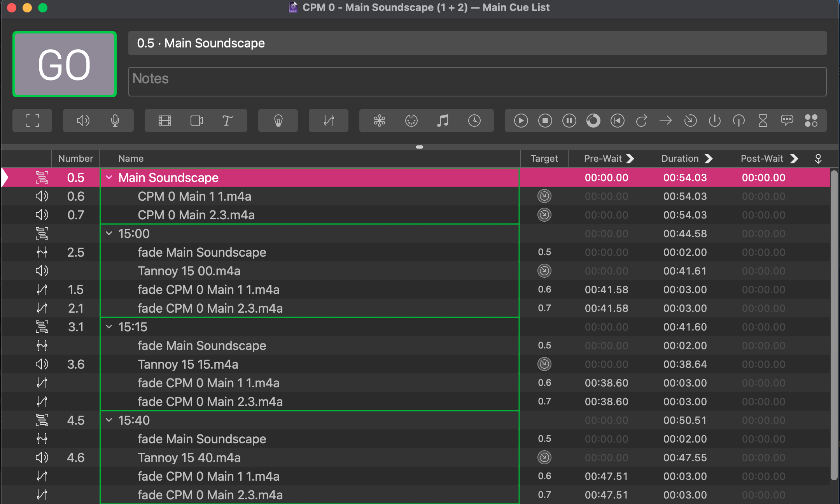Select the 'Tannoy 15 15.m4a' cue name
The height and width of the screenshot is (504, 840).
188,364
